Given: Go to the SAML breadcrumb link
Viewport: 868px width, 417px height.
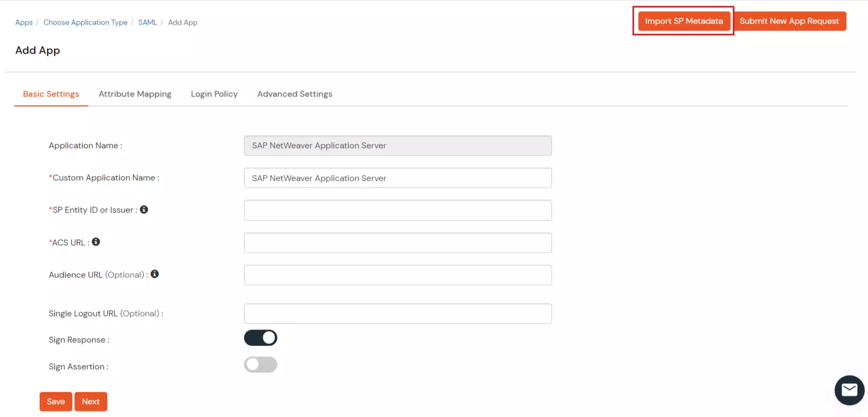Looking at the screenshot, I should pyautogui.click(x=148, y=23).
